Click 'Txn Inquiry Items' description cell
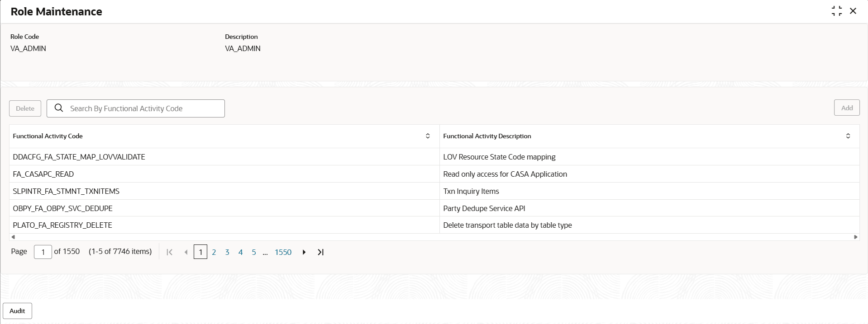 pos(471,191)
